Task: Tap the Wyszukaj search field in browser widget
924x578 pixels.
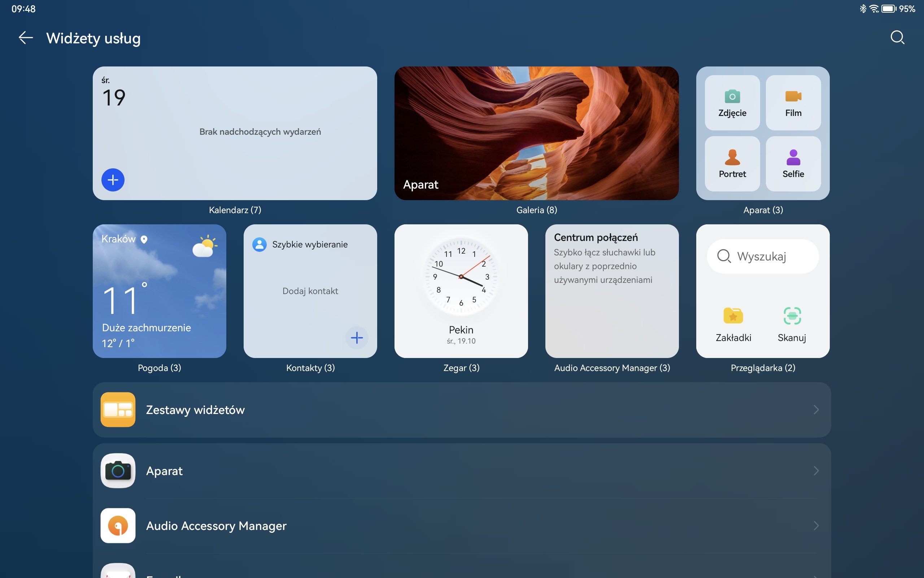Action: pos(763,256)
